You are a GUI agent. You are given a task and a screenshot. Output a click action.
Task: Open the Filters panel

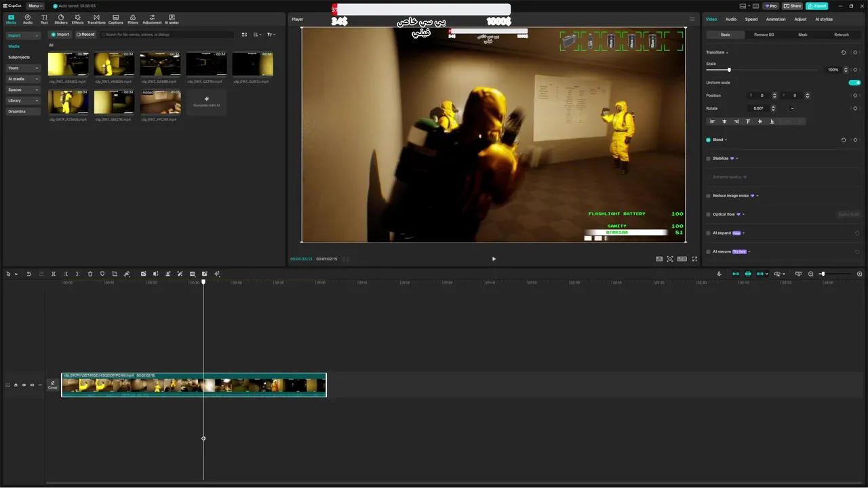coord(133,19)
